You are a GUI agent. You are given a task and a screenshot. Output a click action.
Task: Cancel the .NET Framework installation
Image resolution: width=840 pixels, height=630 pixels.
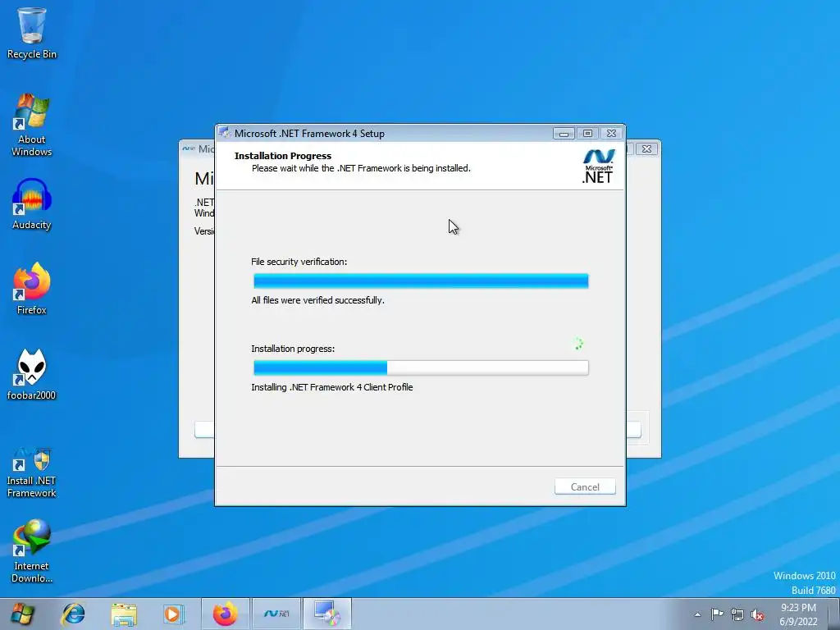point(584,487)
